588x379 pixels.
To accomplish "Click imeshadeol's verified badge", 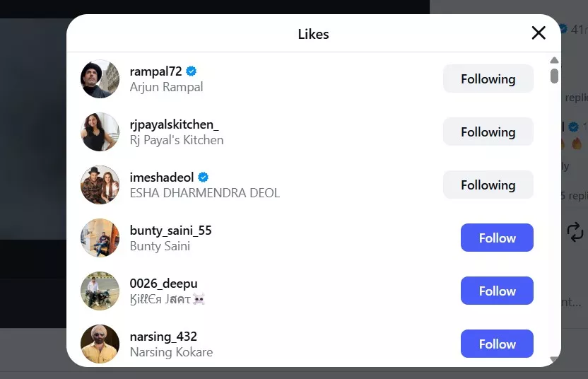I will click(204, 177).
